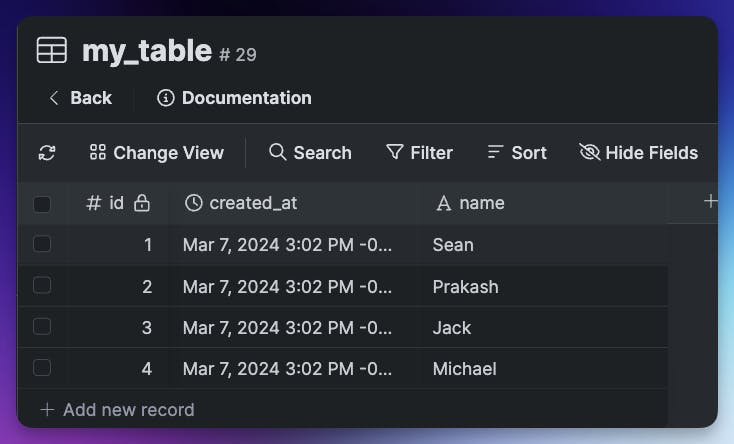Select the checkbox for Michael's row
The width and height of the screenshot is (734, 444).
(x=42, y=368)
